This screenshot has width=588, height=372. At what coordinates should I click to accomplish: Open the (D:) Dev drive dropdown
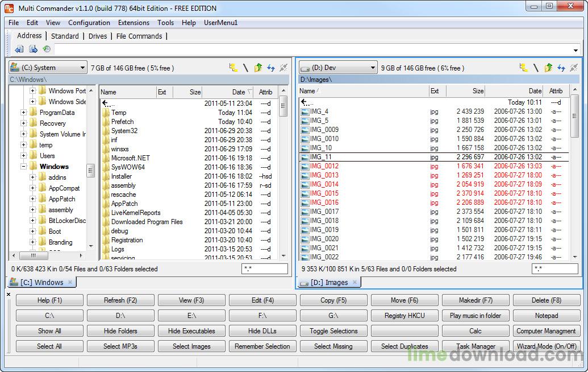click(338, 68)
